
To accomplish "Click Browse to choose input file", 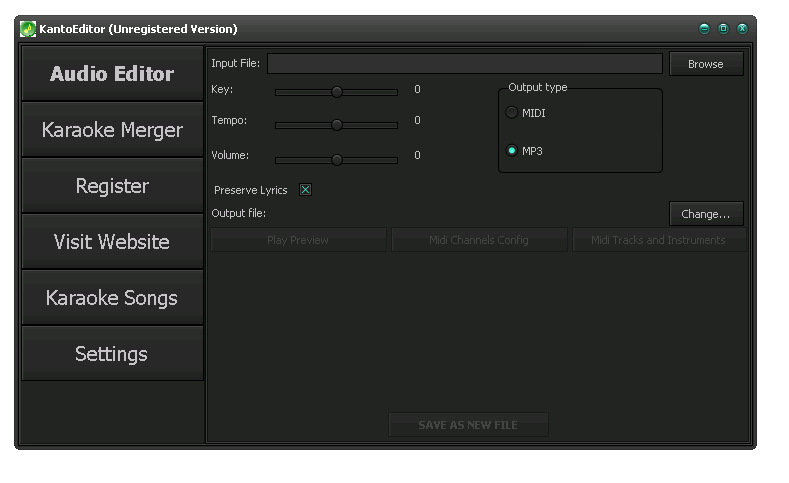I will [x=705, y=64].
